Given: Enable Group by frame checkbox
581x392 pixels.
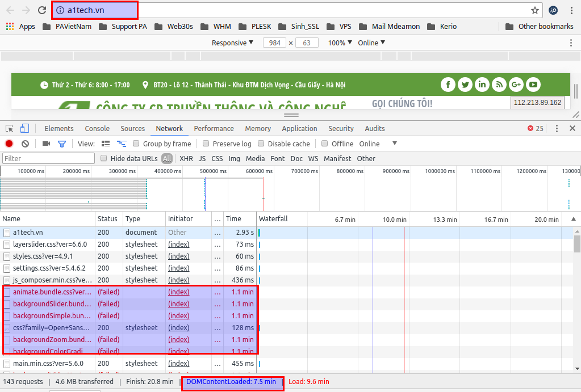Looking at the screenshot, I should [136, 144].
